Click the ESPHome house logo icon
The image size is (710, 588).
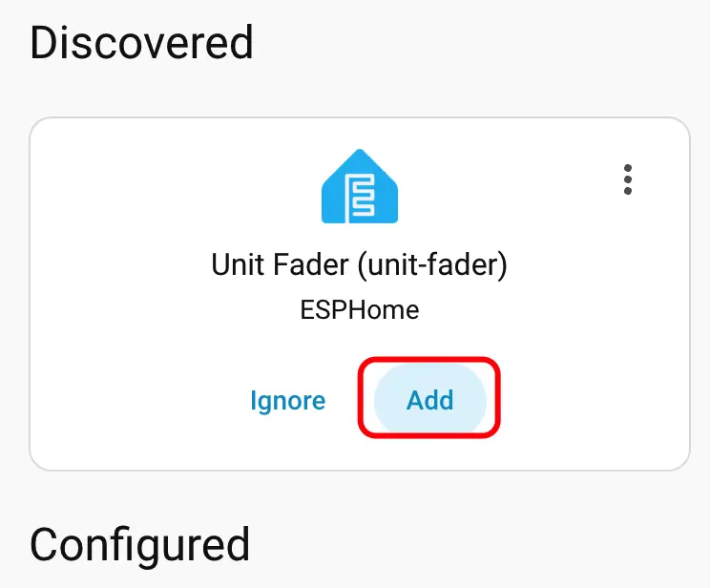[360, 187]
